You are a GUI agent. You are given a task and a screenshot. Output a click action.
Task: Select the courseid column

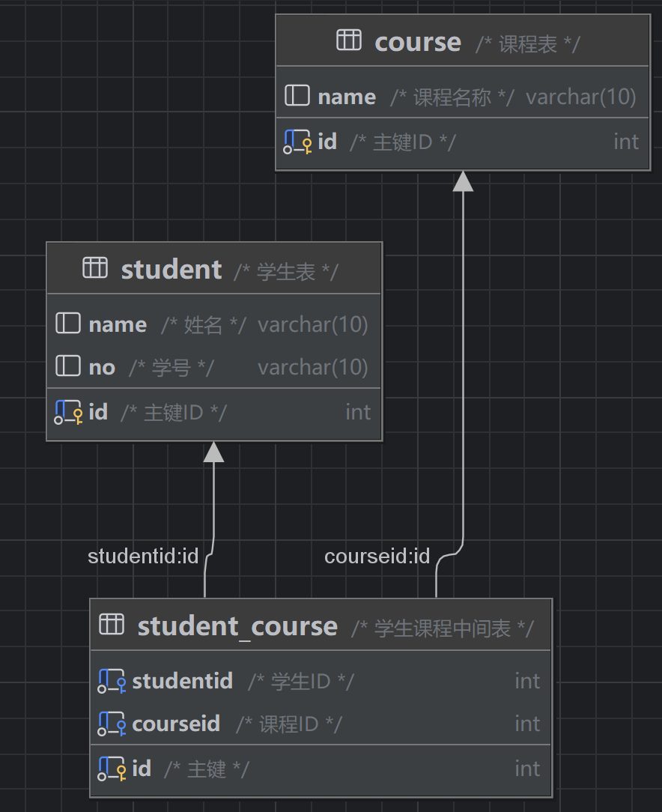pyautogui.click(x=321, y=724)
